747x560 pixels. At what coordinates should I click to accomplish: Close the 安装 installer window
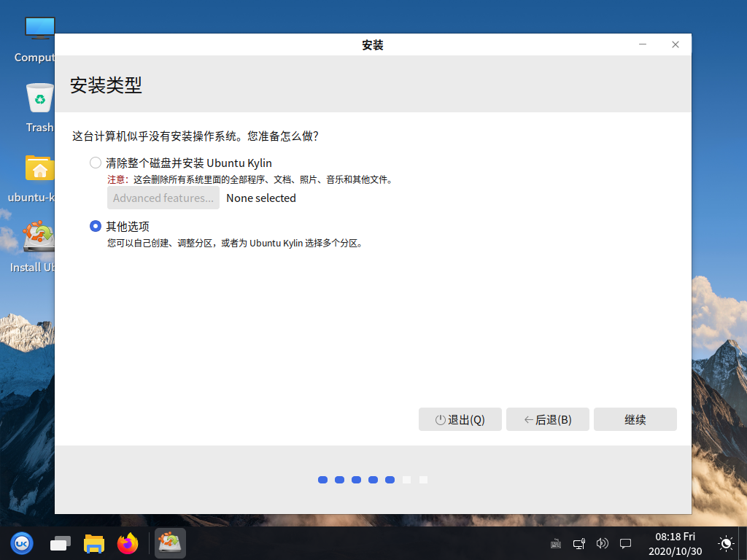(675, 44)
